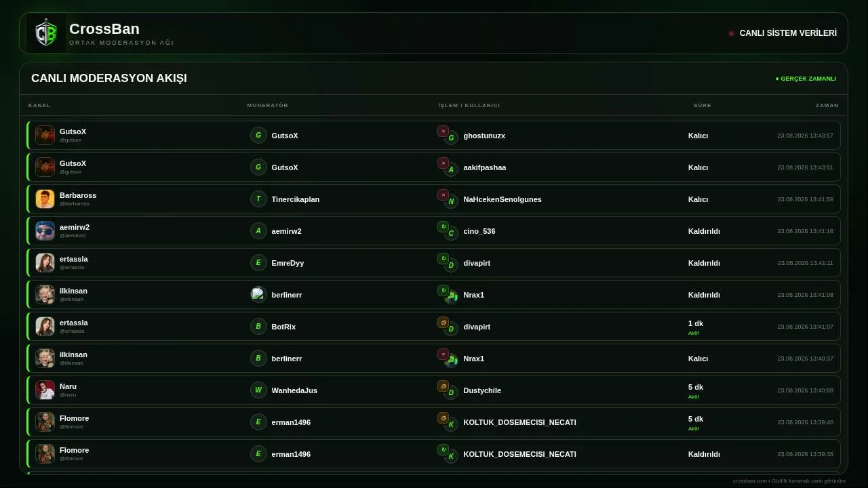Click berlinerr's picture avatar in the Kaldırıldı row
The height and width of the screenshot is (488, 868).
(258, 295)
